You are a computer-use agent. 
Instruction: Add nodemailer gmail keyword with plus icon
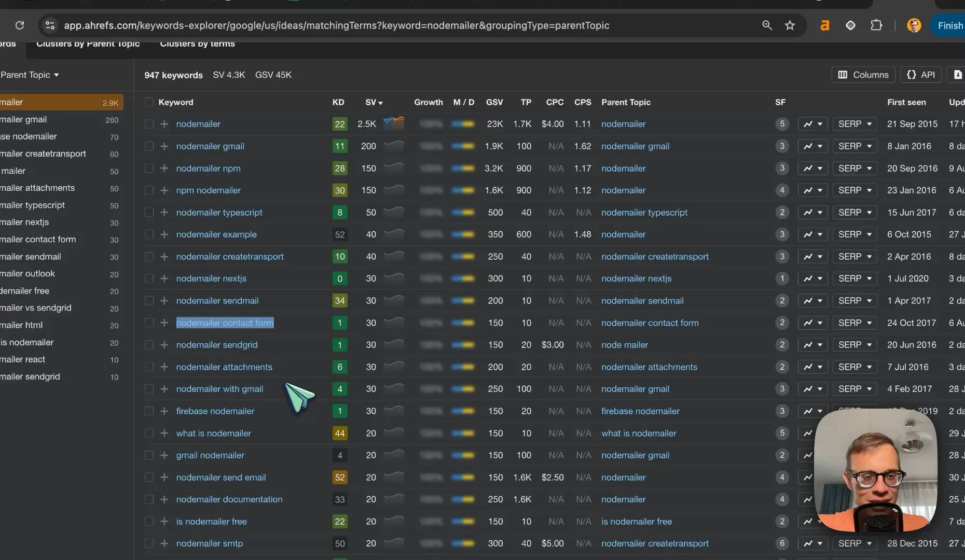(x=164, y=146)
